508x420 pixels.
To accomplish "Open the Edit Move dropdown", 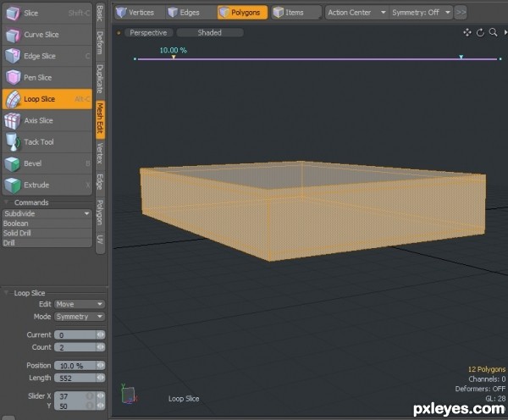I will 80,304.
